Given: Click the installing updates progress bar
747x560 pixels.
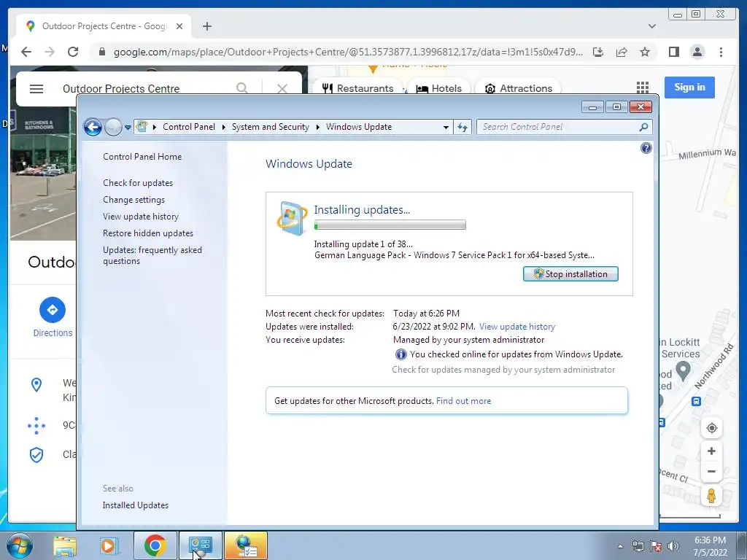Looking at the screenshot, I should (x=390, y=225).
